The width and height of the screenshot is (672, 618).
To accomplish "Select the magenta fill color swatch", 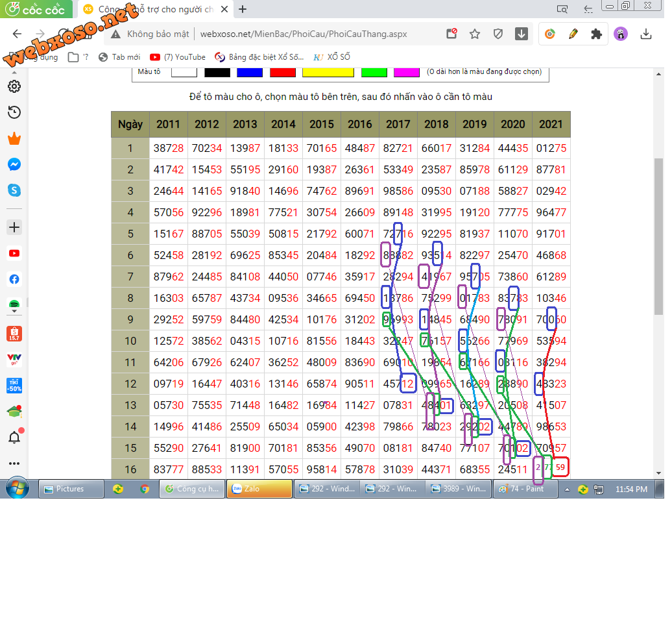I will coord(407,72).
